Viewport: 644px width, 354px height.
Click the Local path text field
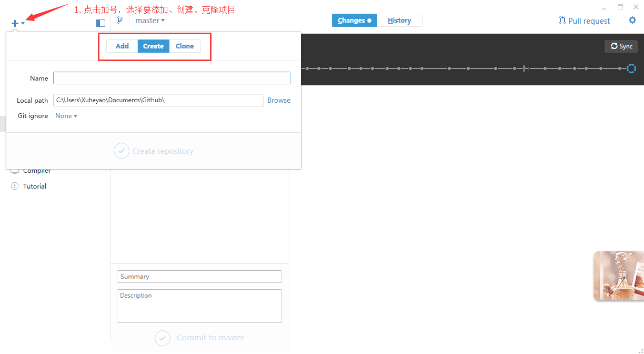(158, 100)
